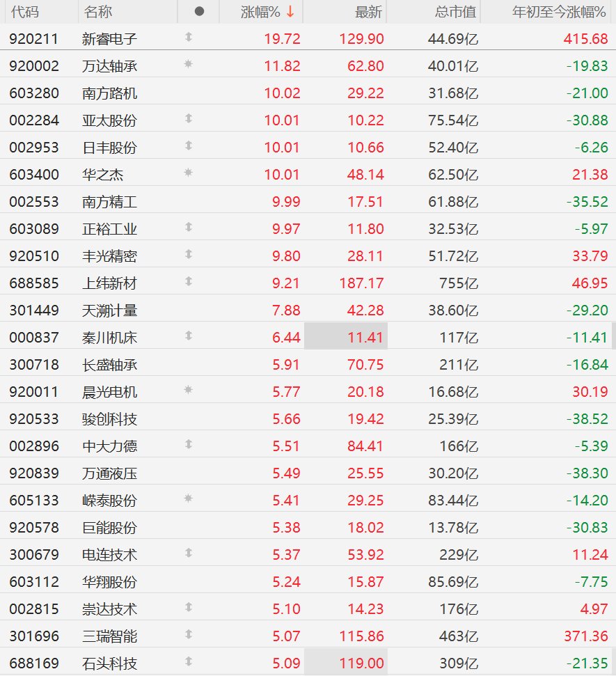Click year-to-date value -38.52
616x676 pixels.
[x=587, y=419]
